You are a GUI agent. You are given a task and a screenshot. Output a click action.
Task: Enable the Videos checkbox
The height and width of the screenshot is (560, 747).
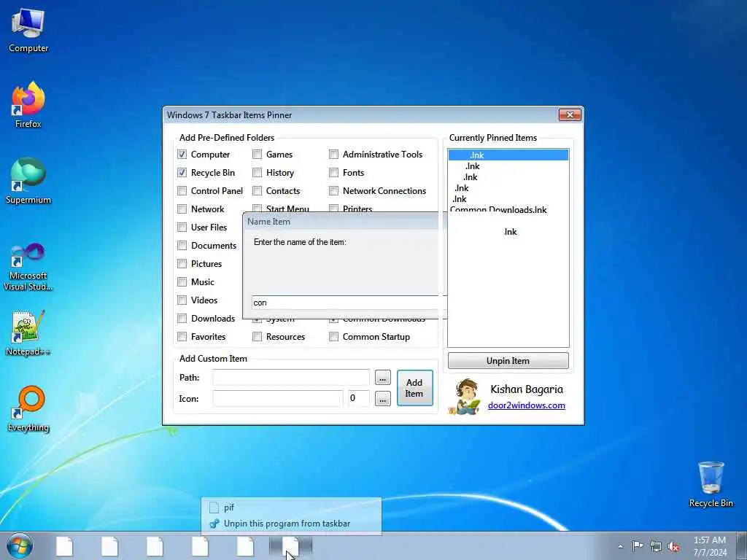(x=182, y=300)
